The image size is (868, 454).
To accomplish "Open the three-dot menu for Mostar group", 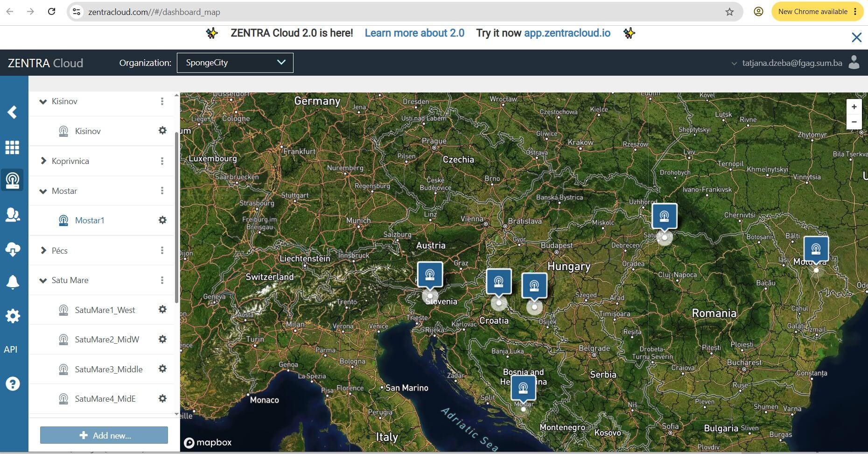I will [162, 191].
